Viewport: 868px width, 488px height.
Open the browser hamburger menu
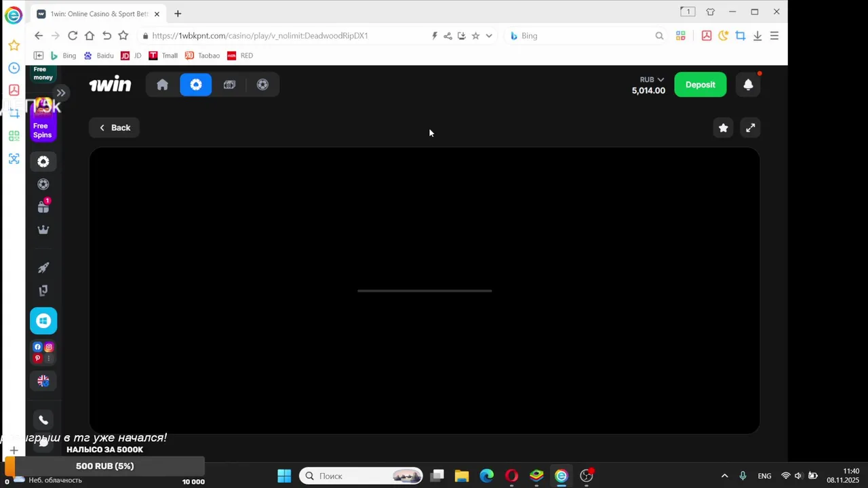click(774, 35)
